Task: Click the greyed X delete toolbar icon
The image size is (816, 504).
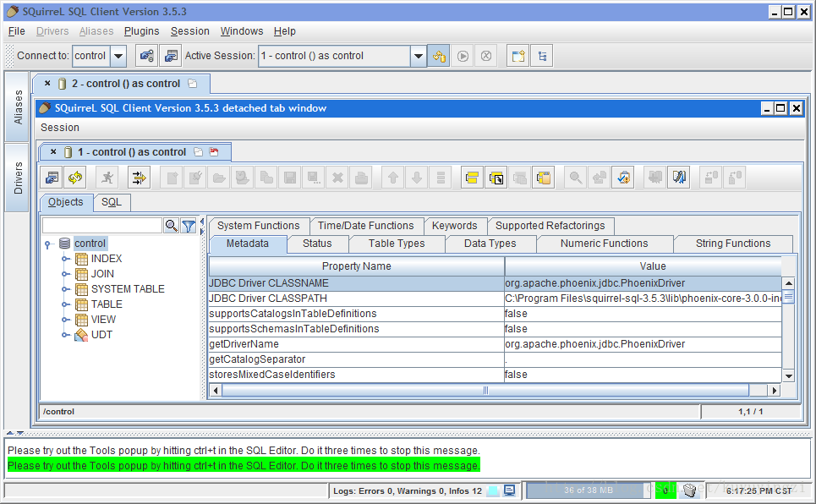Action: point(337,178)
